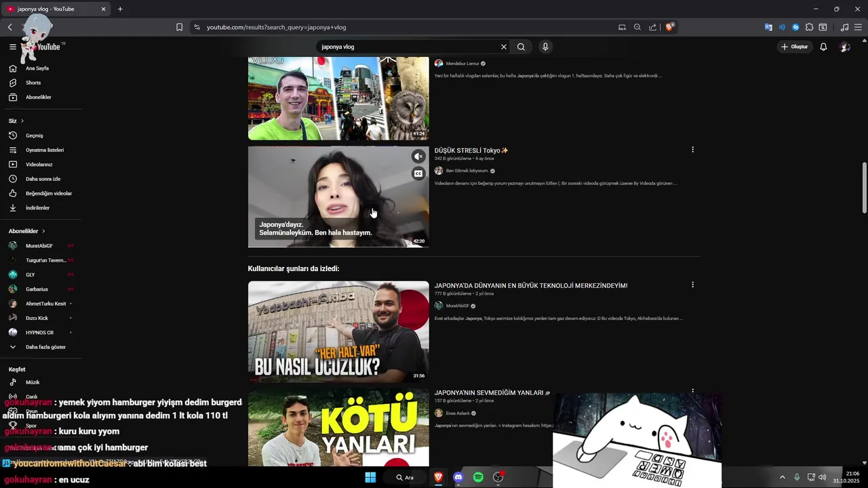Start voice search with microphone

(545, 47)
